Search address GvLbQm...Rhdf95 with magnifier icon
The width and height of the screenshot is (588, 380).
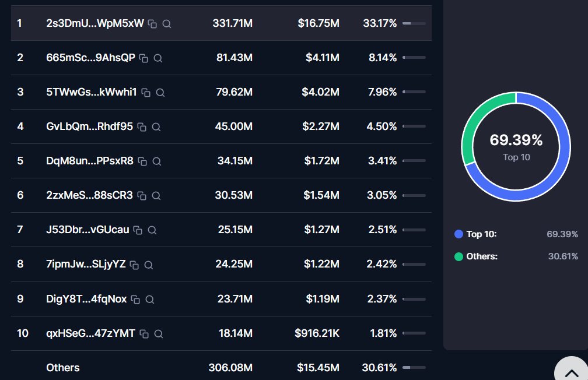156,127
